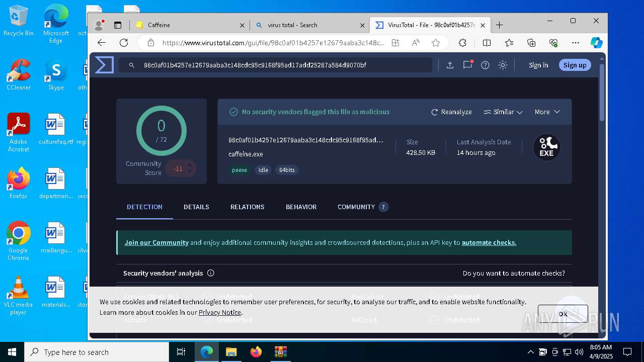
Task: Toggle the light/dark theme sun icon
Action: 503,65
